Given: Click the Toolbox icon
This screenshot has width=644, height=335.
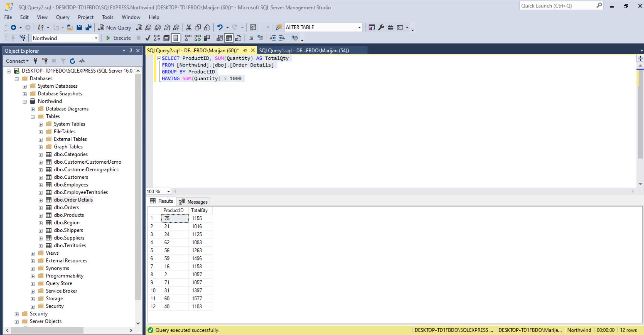Looking at the screenshot, I should pyautogui.click(x=390, y=27).
